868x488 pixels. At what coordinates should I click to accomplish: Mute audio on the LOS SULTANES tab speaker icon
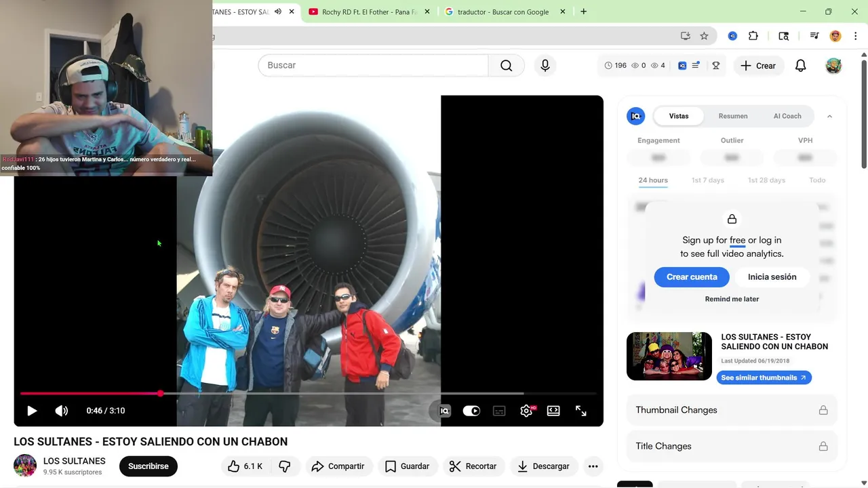coord(277,12)
